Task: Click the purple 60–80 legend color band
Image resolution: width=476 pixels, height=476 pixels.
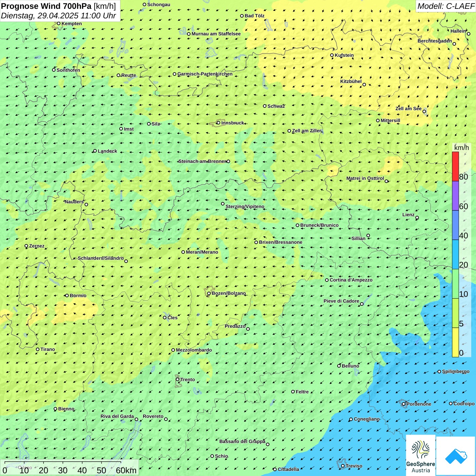Action: tap(455, 196)
